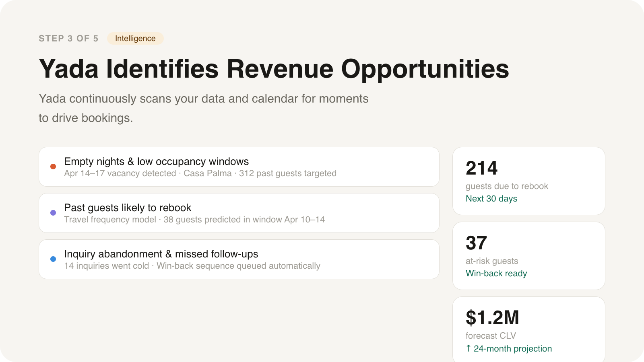The height and width of the screenshot is (362, 644).
Task: Click the "214" stat value
Action: [x=482, y=168]
